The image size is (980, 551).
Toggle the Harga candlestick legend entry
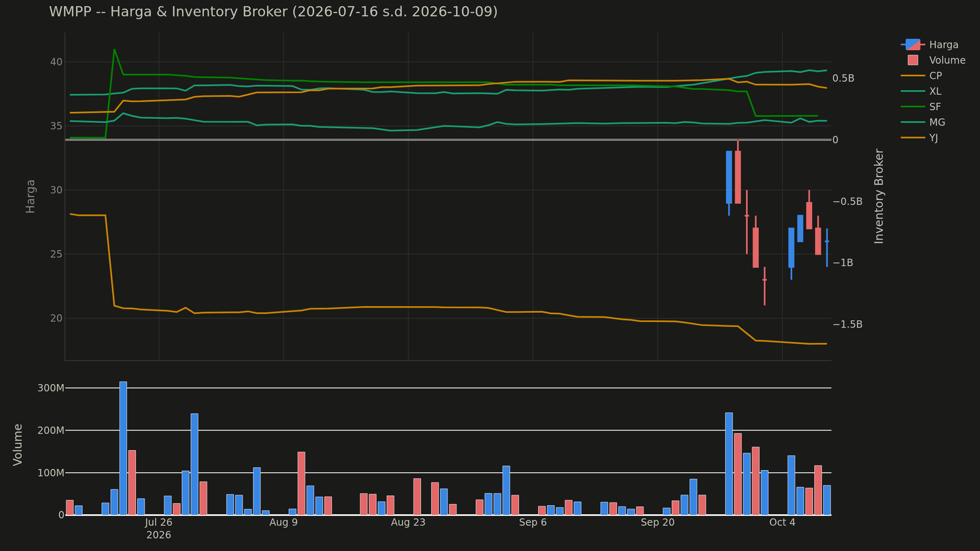(930, 45)
